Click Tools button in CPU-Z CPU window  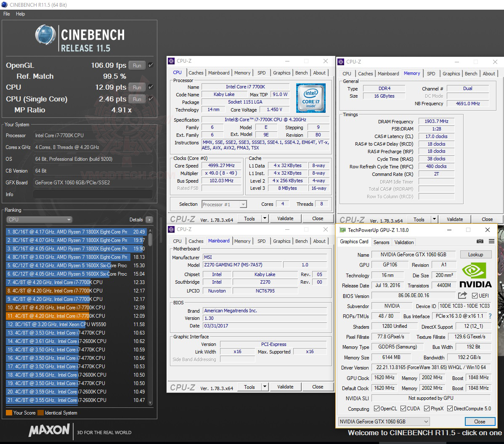point(249,218)
